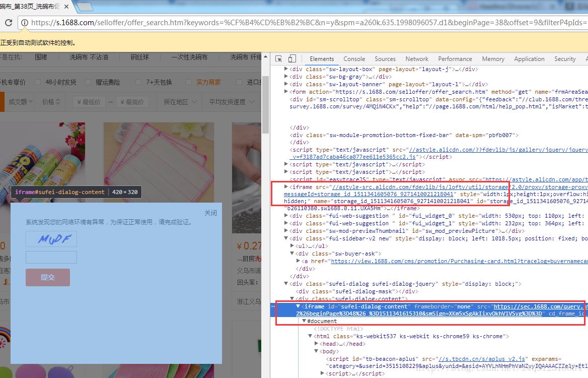The image size is (588, 378).
Task: Expand the sw-layout-box div node
Action: (286, 69)
